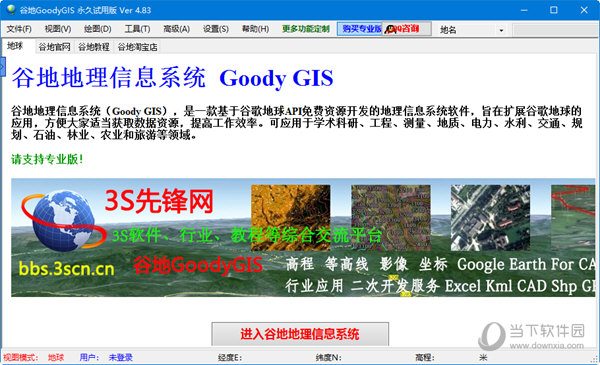Switch to the 谷地教程 tab
The height and width of the screenshot is (365, 600).
[x=94, y=47]
